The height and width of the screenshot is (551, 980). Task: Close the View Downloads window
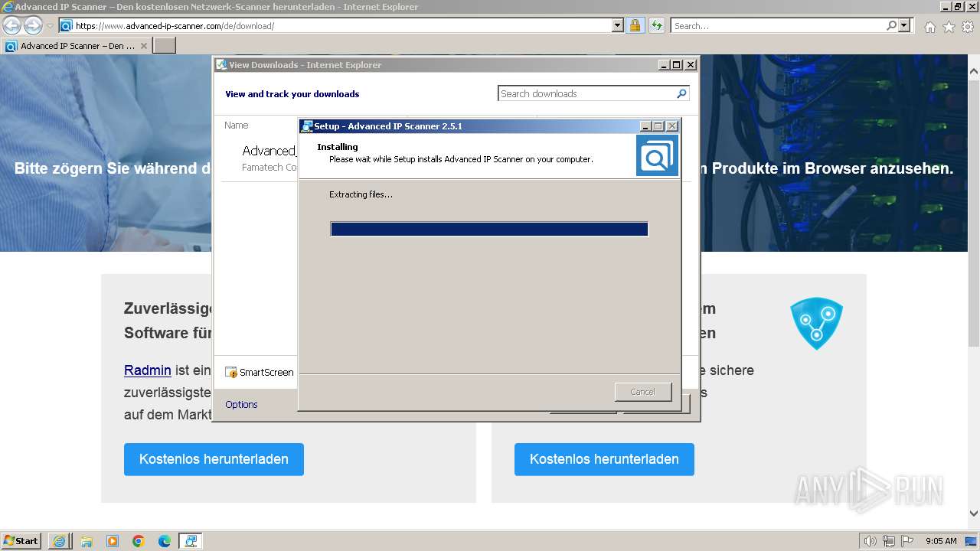coord(690,65)
